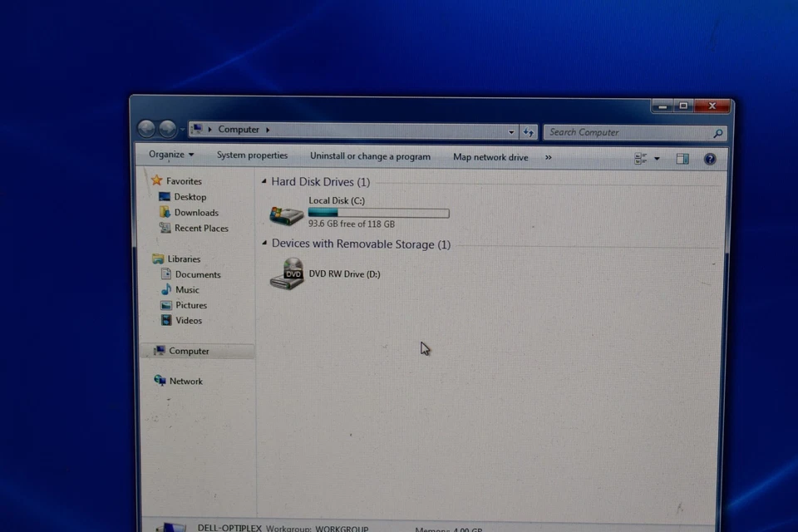Collapse Devices with Removable Storage group
This screenshot has height=532, width=798.
(264, 244)
